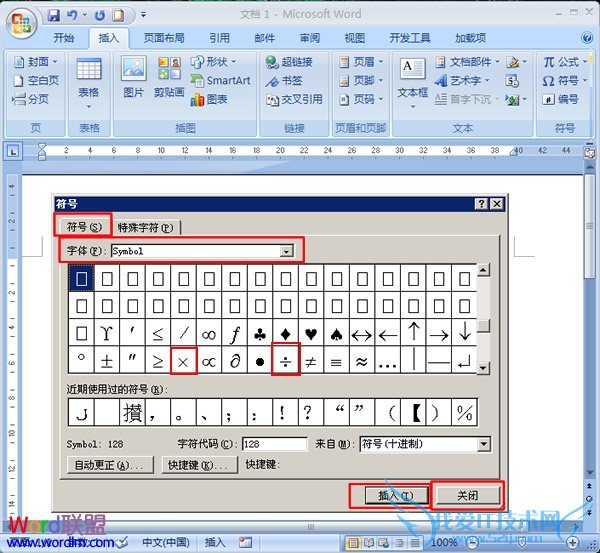Image resolution: width=600 pixels, height=553 pixels.
Task: Insert a bookmark (书签)
Action: click(x=284, y=81)
